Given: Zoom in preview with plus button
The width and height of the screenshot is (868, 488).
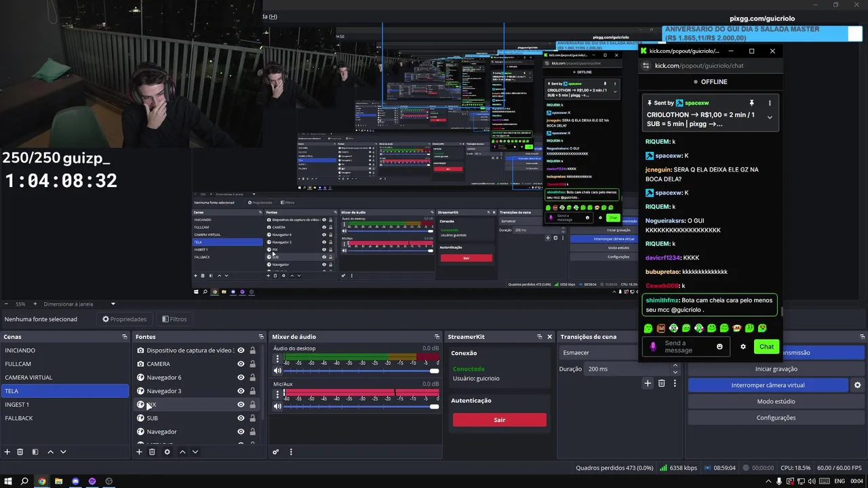Looking at the screenshot, I should coord(35,304).
